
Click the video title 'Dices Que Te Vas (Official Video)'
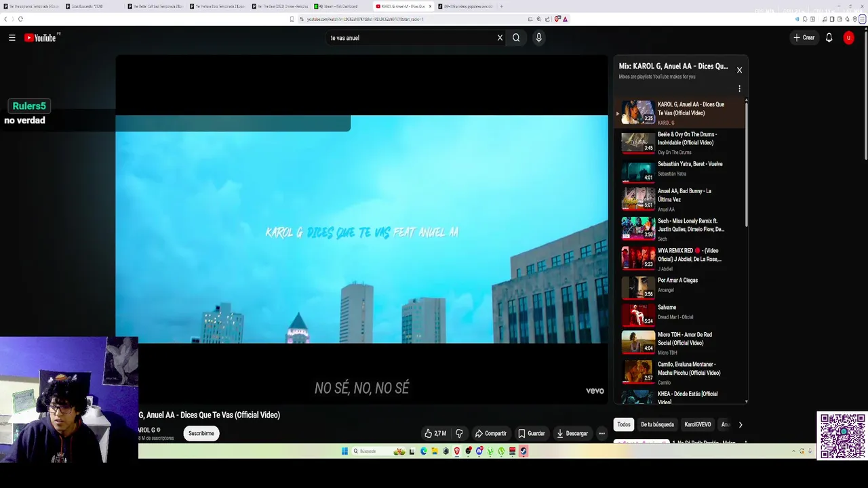click(210, 415)
